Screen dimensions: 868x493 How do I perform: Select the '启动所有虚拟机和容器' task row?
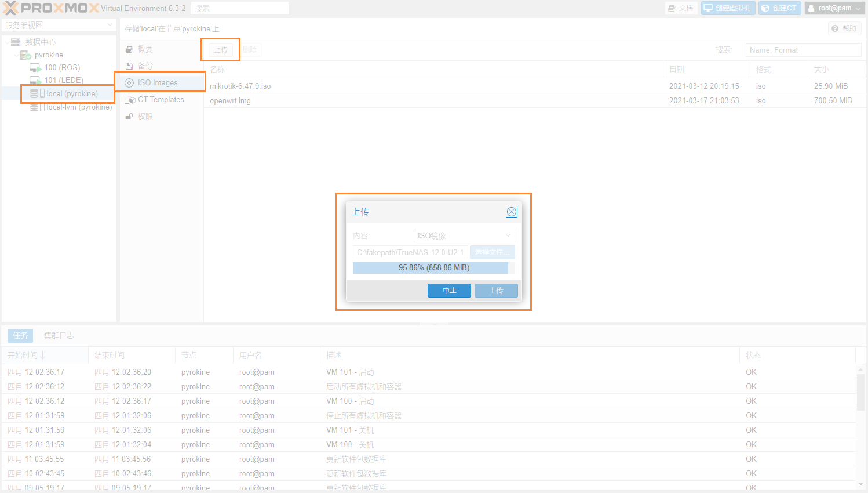click(x=429, y=387)
